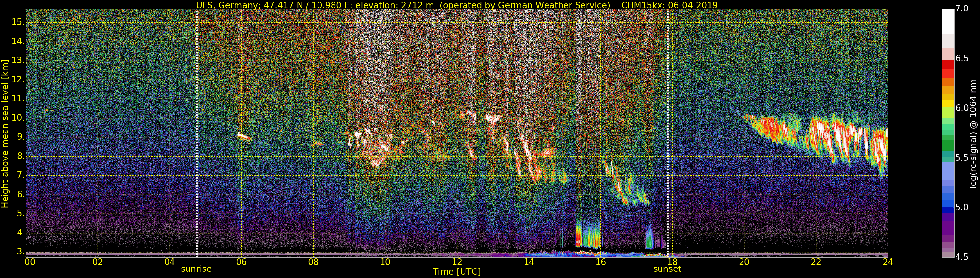This screenshot has width=980, height=278.
Task: Click the white dotted sunset marker line
Action: coord(668,133)
